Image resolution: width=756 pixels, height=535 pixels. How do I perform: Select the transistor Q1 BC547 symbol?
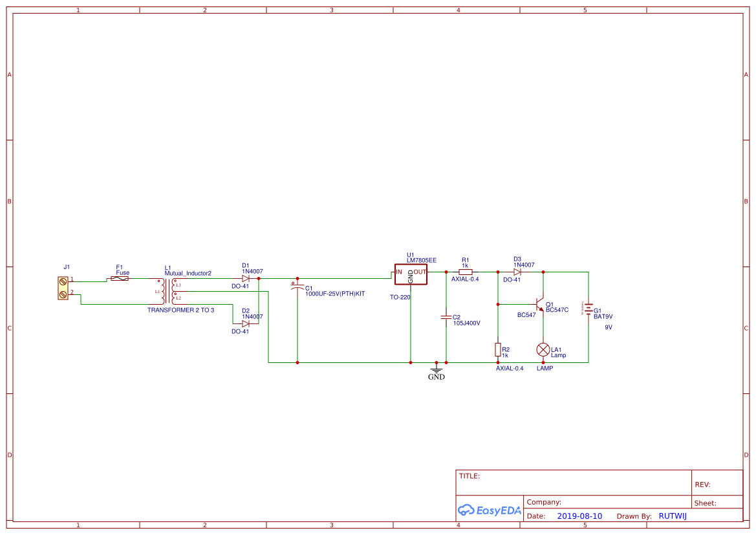pos(542,304)
